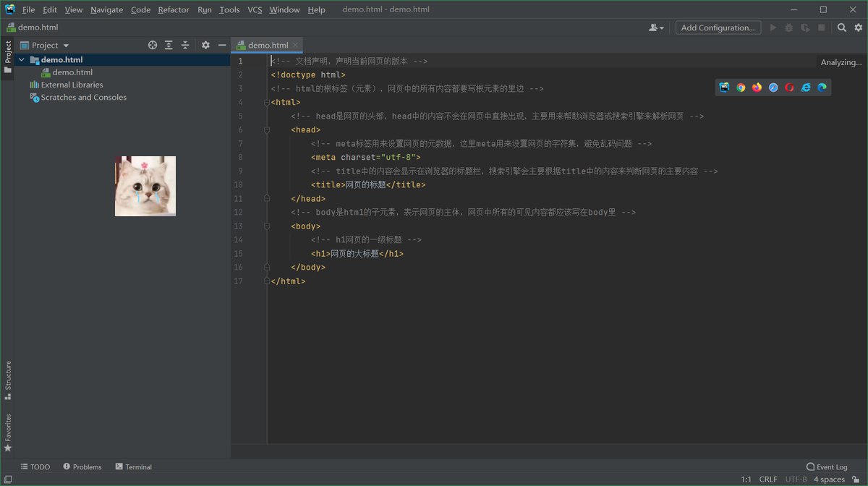Select opened file locator target icon
The image size is (868, 486).
click(x=153, y=45)
